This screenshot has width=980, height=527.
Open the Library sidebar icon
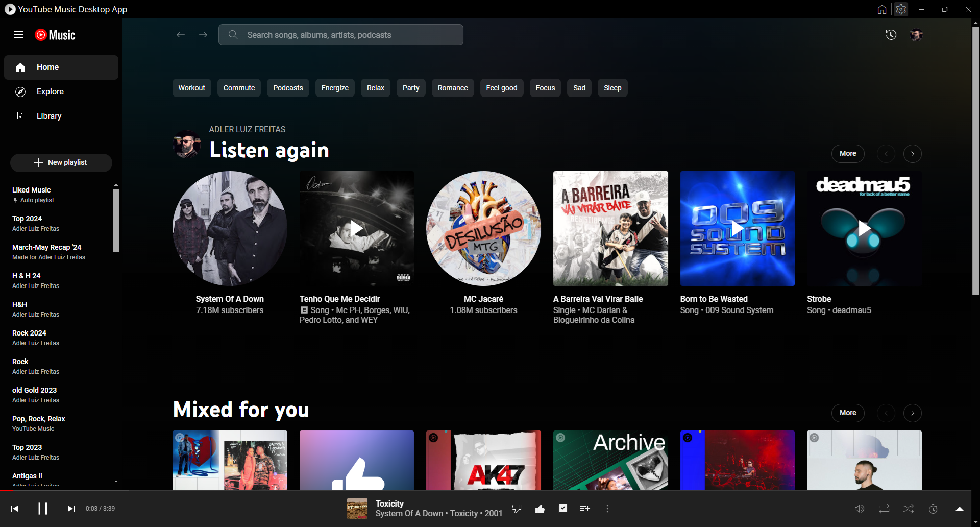tap(20, 116)
